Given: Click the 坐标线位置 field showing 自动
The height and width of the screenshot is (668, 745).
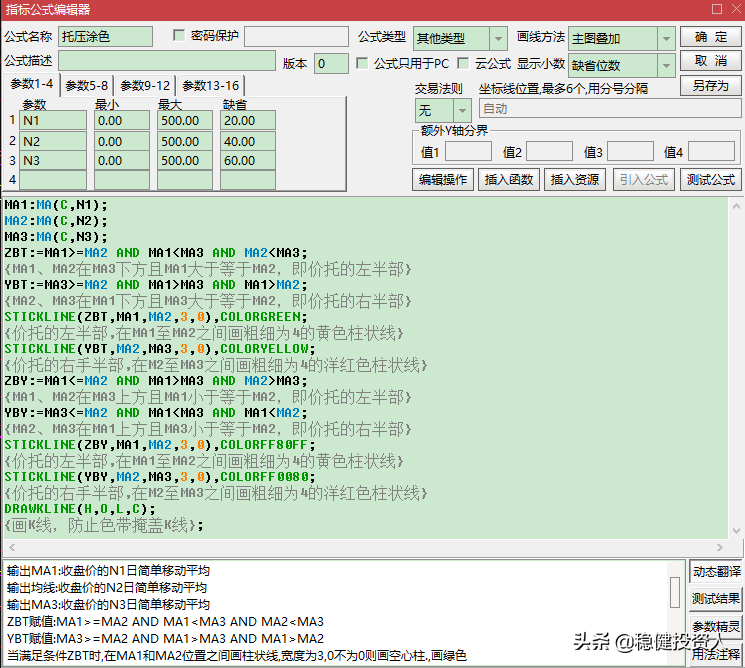Looking at the screenshot, I should [610, 109].
